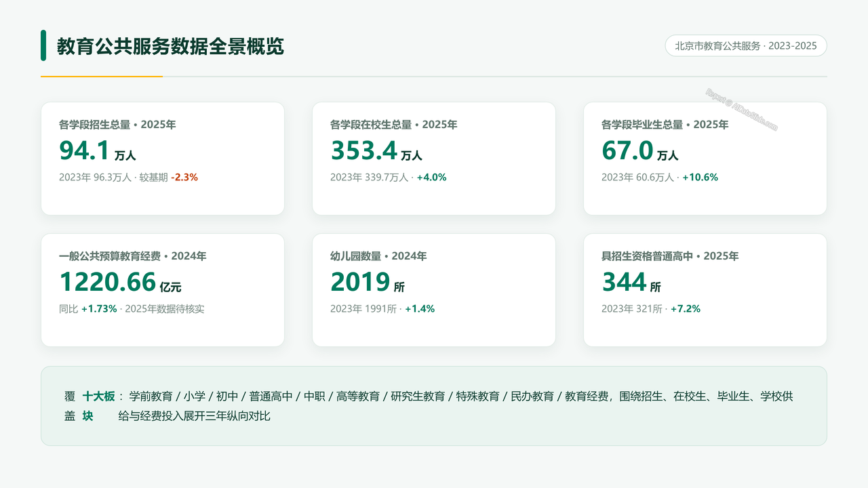868x488 pixels.
Task: Click the slide title 教育公共服务数据全景概览
Action: point(170,46)
